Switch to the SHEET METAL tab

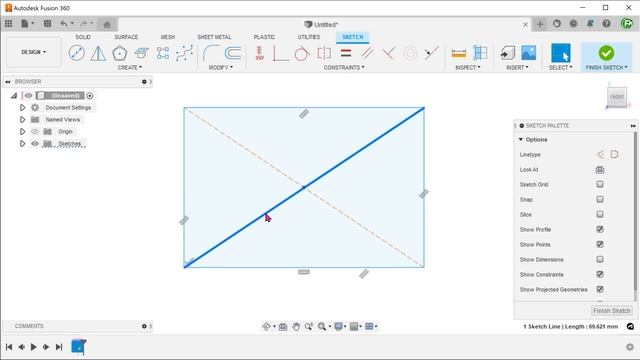(214, 37)
